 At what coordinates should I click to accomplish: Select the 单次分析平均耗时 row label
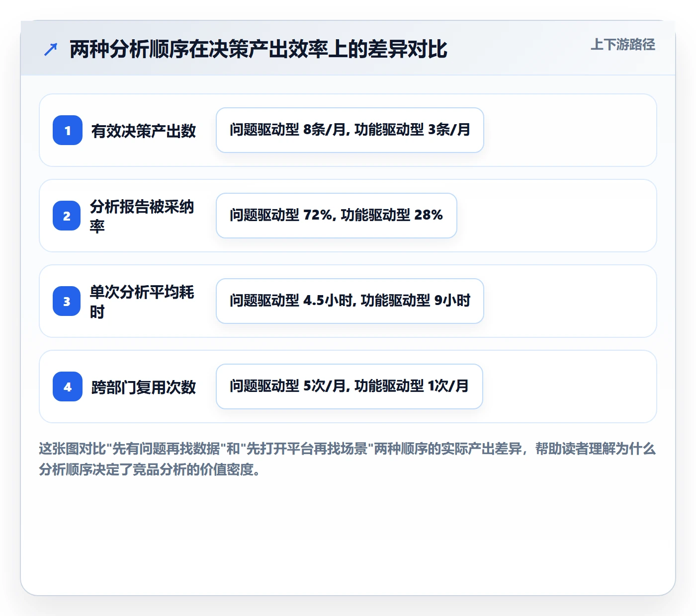(x=142, y=302)
